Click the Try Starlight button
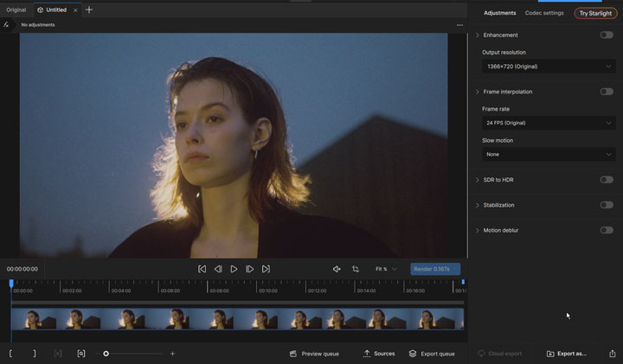 (x=595, y=13)
